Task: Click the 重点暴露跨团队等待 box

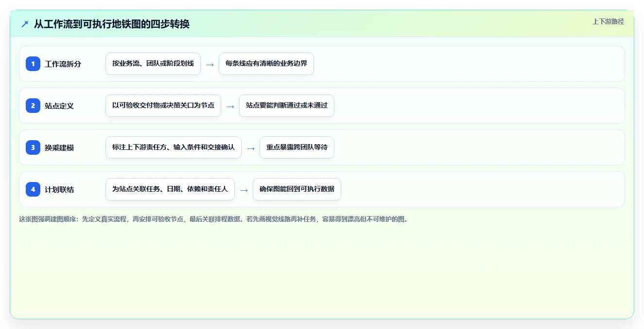Action: (297, 147)
